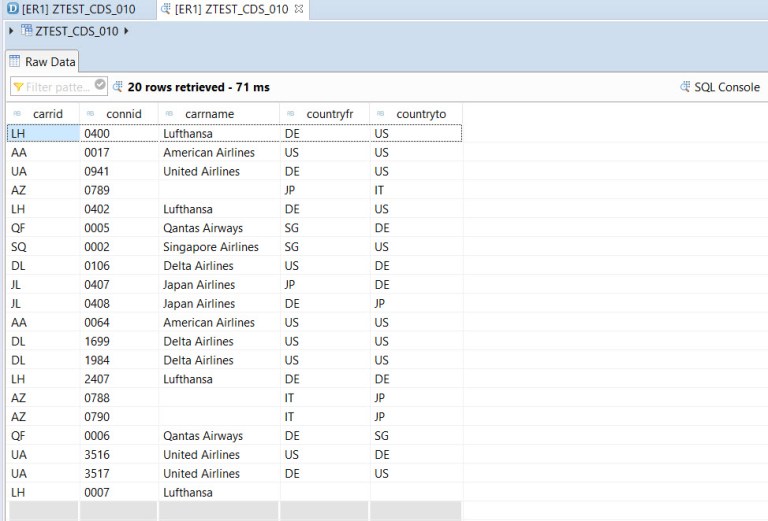Viewport: 768px width, 521px height.
Task: Select connid cell 2407
Action: coord(98,379)
